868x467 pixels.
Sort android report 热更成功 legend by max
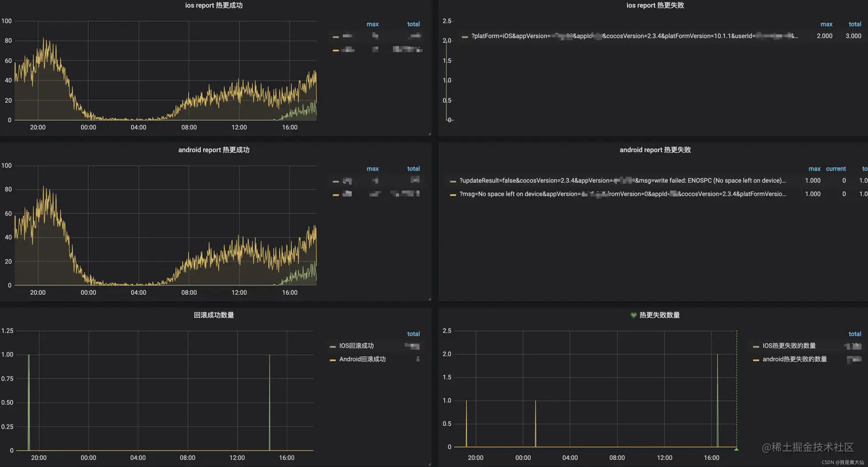373,169
